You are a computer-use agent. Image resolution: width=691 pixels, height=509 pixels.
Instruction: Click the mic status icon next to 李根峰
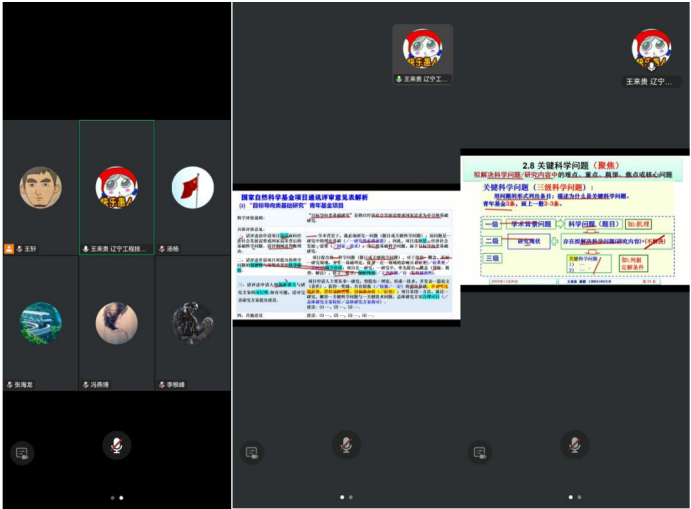[x=160, y=384]
